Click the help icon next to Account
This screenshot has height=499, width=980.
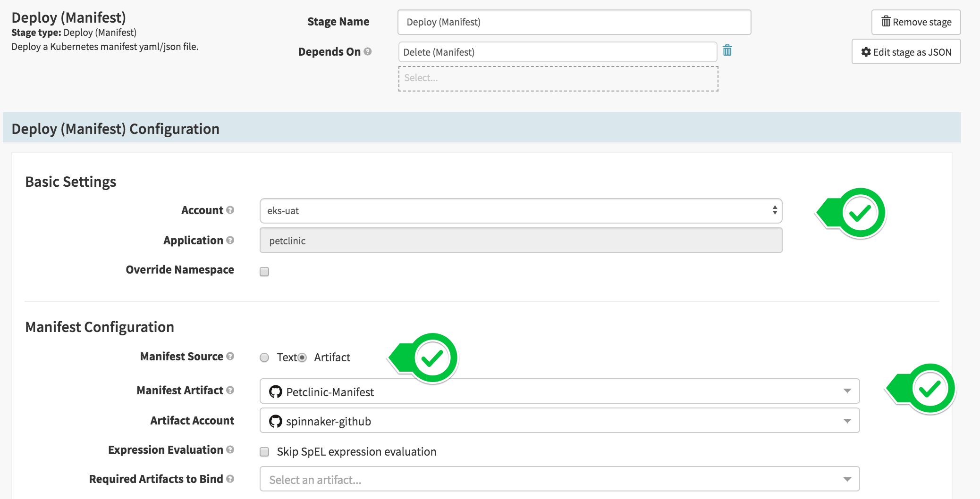point(230,210)
